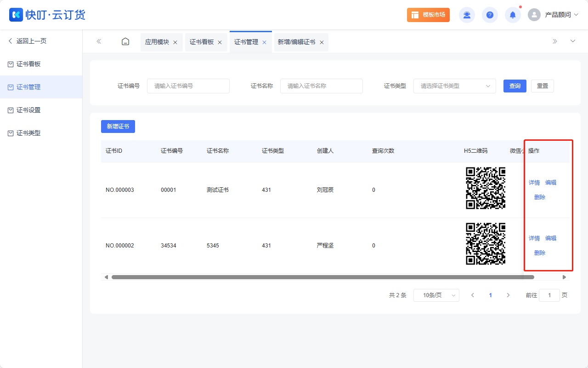Screen dimensions: 588x368
Task: Click the 重置 reset button
Action: pyautogui.click(x=543, y=86)
